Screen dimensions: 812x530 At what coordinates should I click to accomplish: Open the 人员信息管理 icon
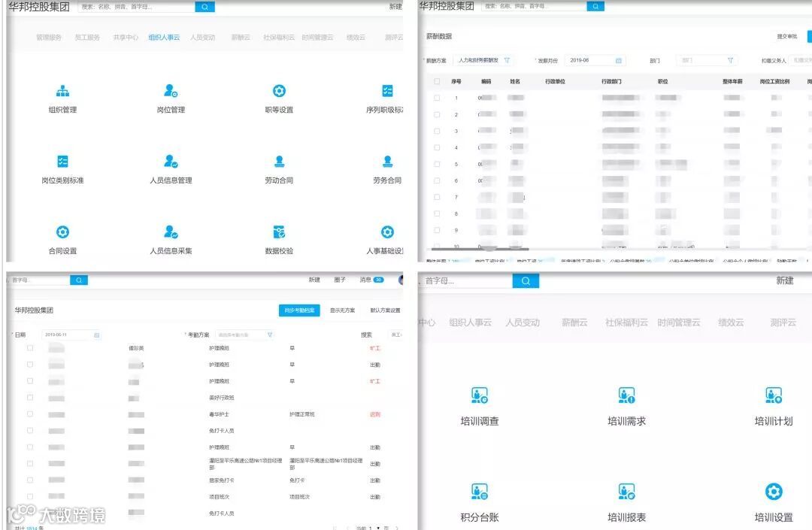[x=171, y=162]
